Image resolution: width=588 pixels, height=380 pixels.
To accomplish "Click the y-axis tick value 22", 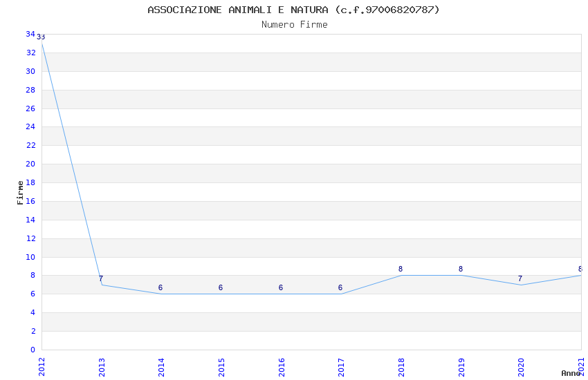I will pos(30,145).
